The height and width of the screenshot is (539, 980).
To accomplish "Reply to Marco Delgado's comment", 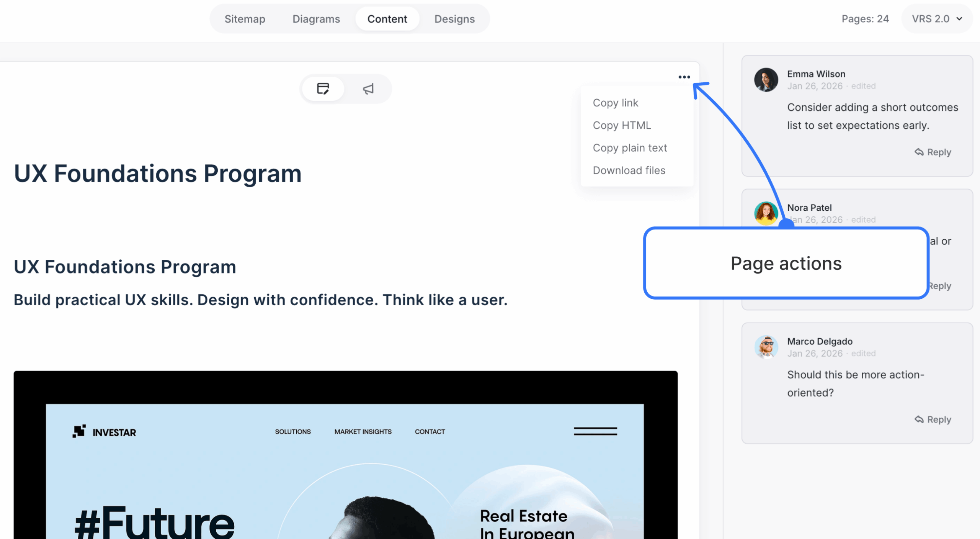I will tap(933, 419).
